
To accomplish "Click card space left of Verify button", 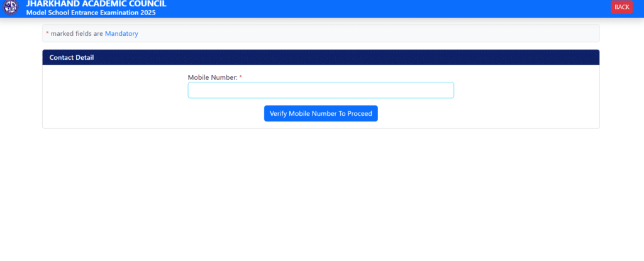I will (157, 114).
